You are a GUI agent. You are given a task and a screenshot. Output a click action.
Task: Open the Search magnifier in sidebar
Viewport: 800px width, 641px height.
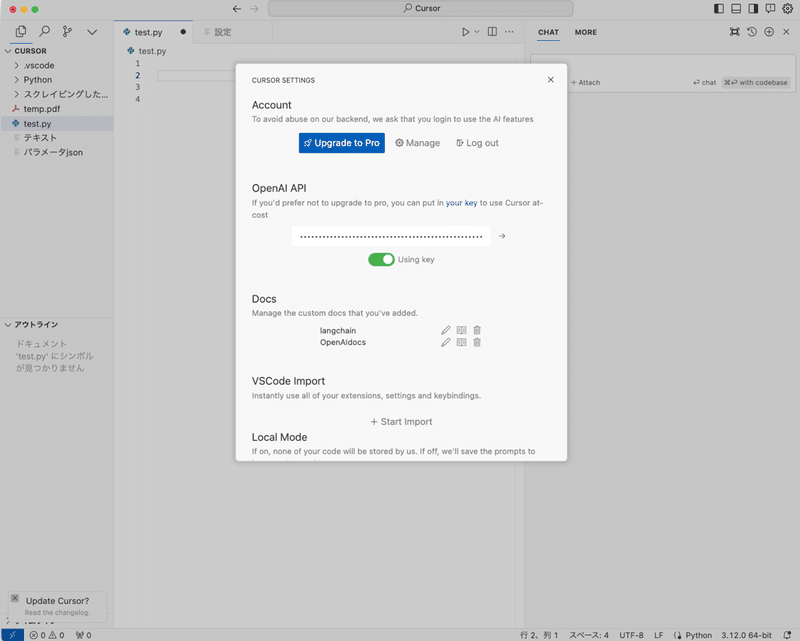click(44, 32)
